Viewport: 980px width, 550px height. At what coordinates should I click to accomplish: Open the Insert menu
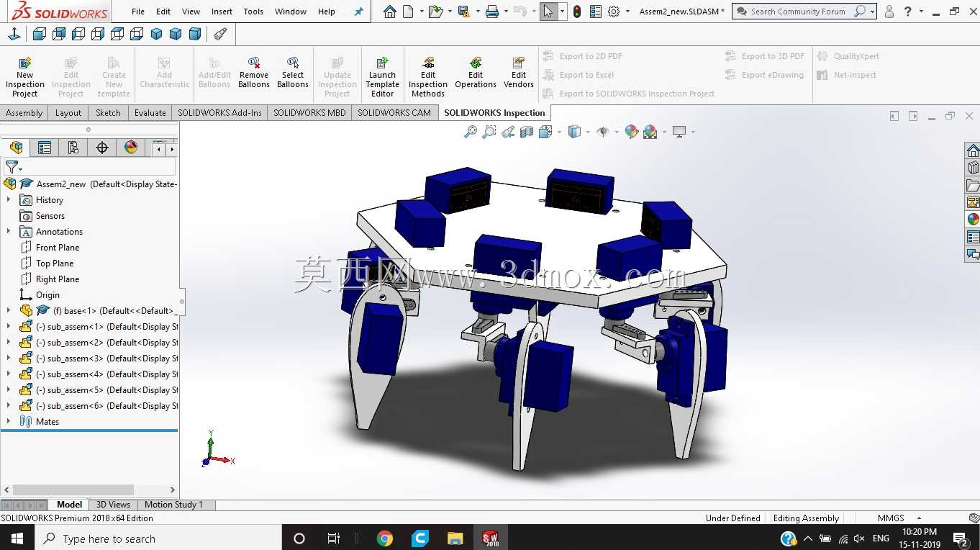click(x=222, y=12)
